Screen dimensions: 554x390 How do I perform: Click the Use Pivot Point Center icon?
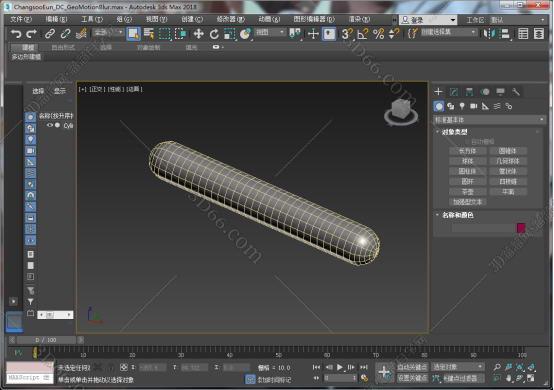295,34
